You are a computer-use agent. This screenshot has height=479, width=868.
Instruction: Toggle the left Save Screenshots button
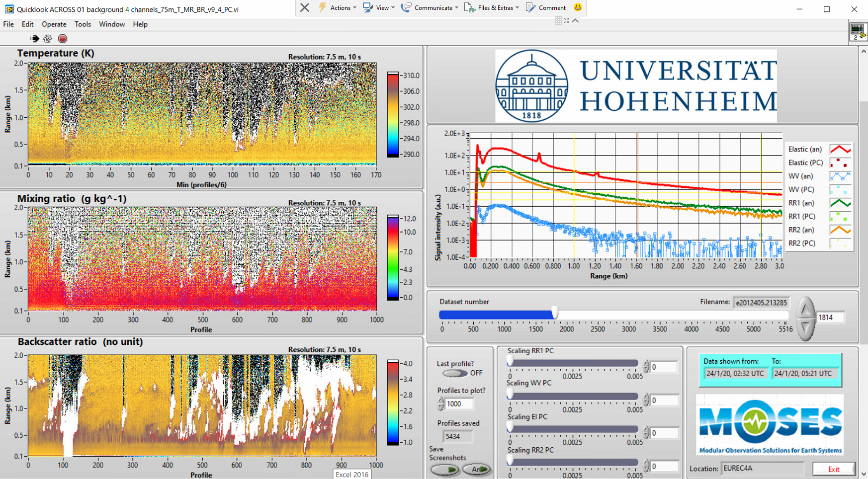click(444, 469)
